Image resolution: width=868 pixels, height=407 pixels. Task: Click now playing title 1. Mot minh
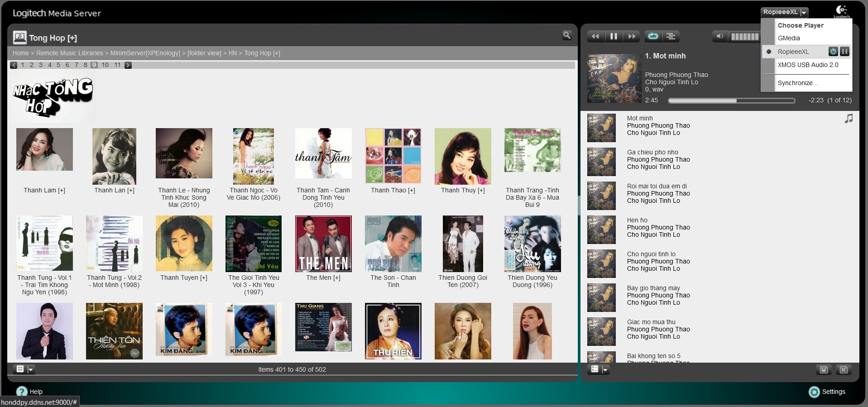point(665,56)
